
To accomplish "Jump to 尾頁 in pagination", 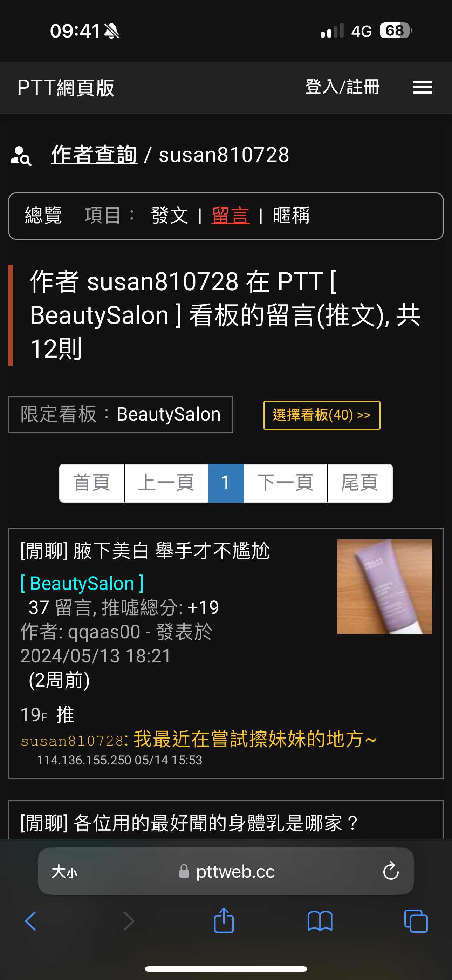I will pyautogui.click(x=359, y=483).
